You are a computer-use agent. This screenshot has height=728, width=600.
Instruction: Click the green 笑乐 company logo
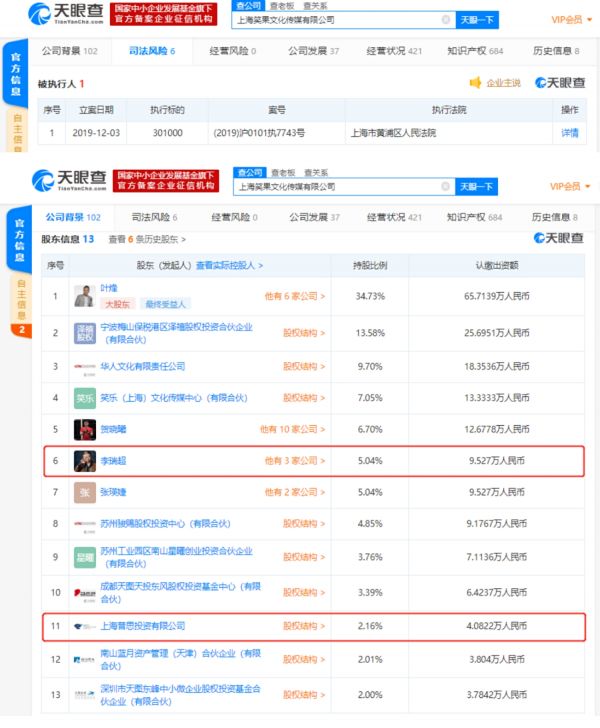pyautogui.click(x=85, y=398)
